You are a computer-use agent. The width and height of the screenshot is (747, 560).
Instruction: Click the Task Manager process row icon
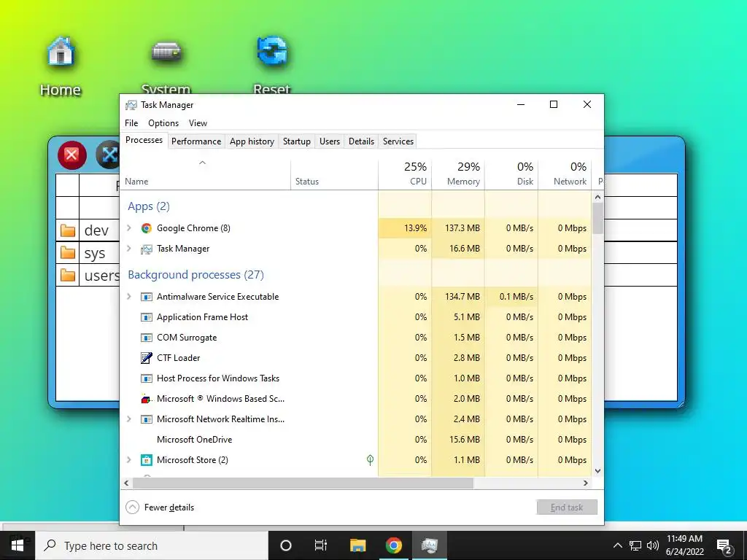click(x=146, y=249)
